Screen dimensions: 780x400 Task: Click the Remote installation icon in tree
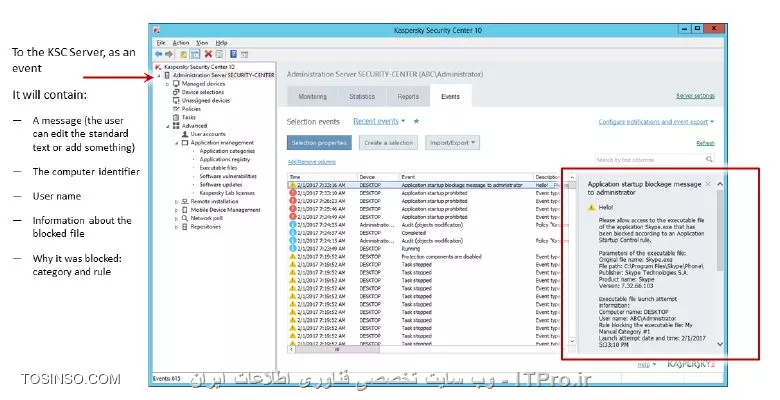[185, 201]
